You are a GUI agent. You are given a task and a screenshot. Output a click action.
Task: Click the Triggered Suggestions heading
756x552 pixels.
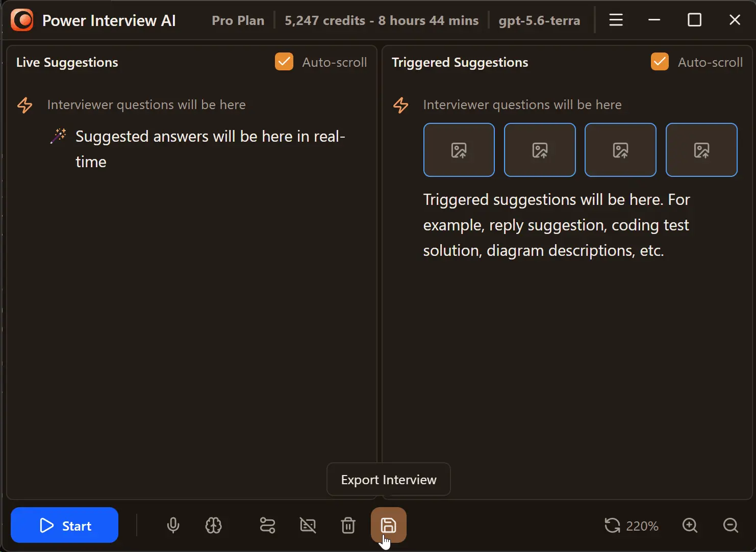pyautogui.click(x=460, y=62)
